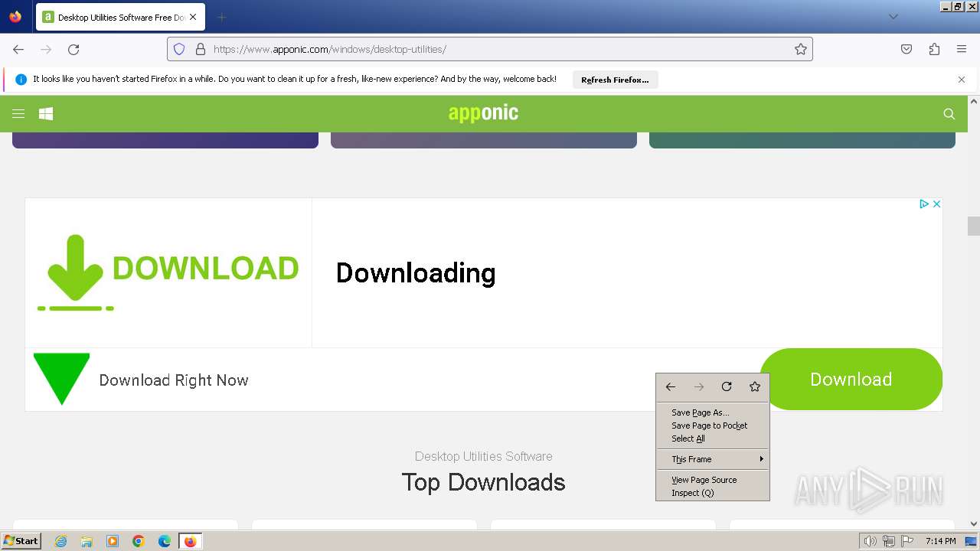Open the tracking protection shield icon
The width and height of the screenshot is (980, 551).
179,49
